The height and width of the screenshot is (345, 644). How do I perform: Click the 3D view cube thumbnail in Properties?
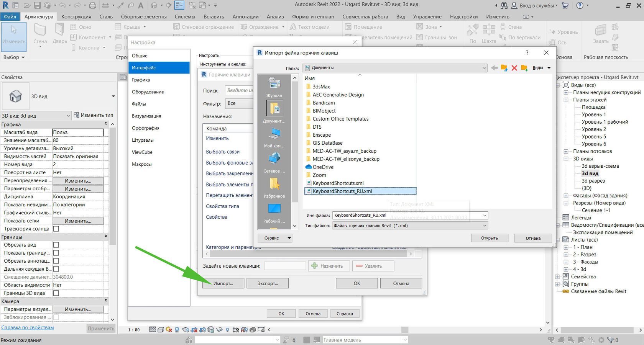[x=15, y=96]
